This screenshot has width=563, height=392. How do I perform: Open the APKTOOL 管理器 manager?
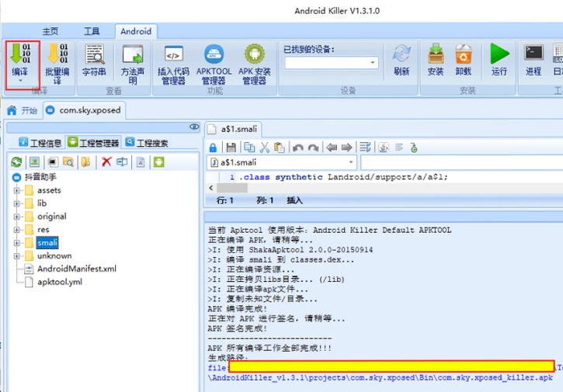tap(214, 64)
